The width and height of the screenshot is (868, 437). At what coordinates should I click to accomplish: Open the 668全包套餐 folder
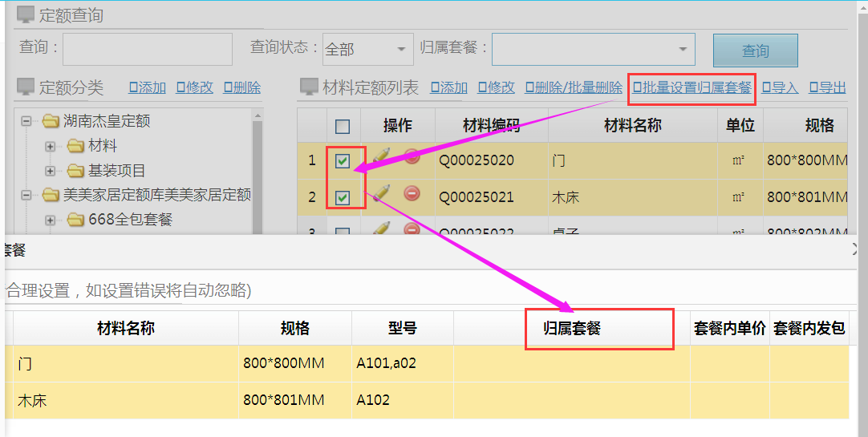point(130,220)
